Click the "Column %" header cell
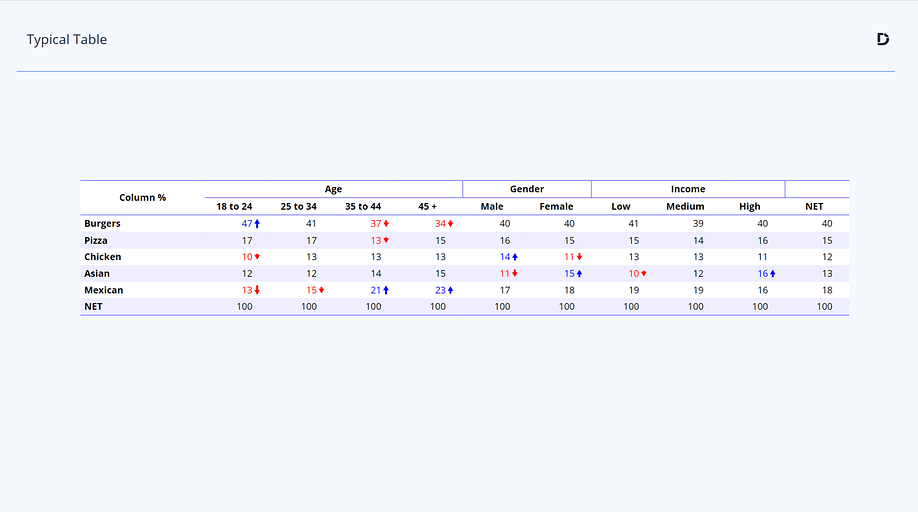This screenshot has height=512, width=918. 142,197
